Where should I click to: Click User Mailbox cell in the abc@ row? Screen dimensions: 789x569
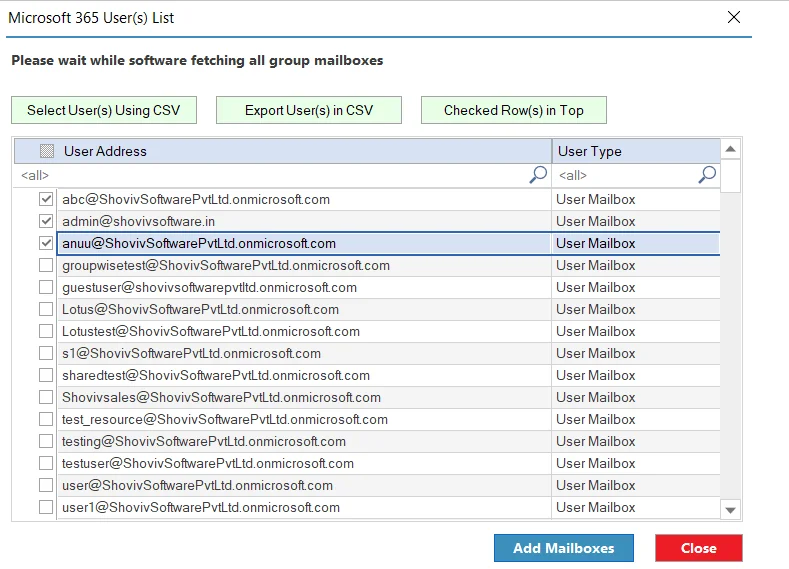[x=636, y=199]
